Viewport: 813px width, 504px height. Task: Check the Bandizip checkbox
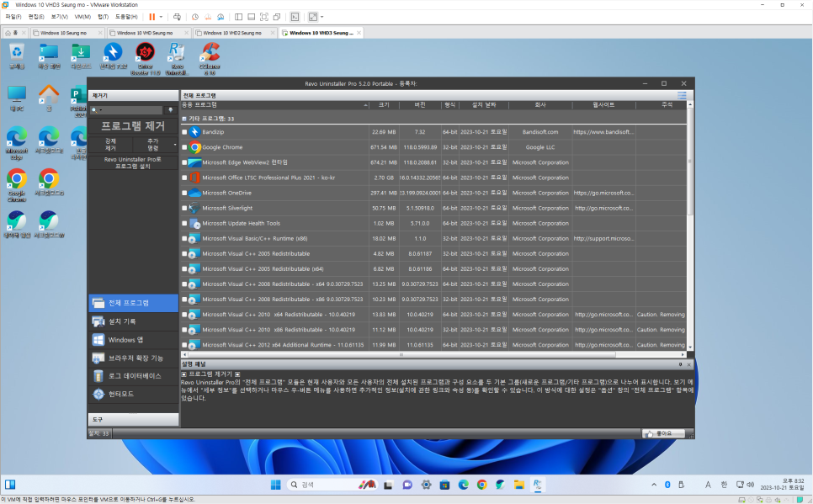[x=184, y=132]
